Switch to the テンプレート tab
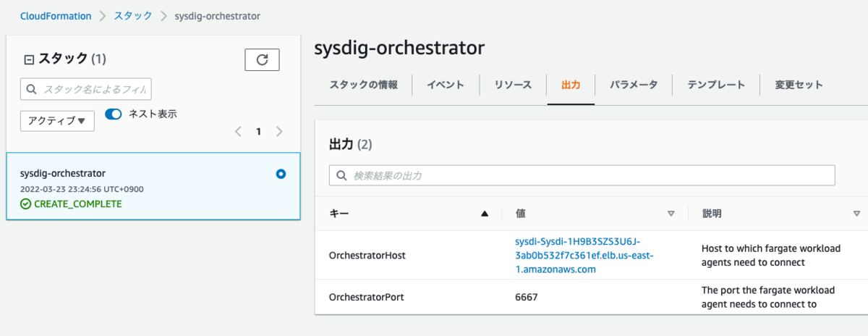This screenshot has height=336, width=868. (x=716, y=85)
